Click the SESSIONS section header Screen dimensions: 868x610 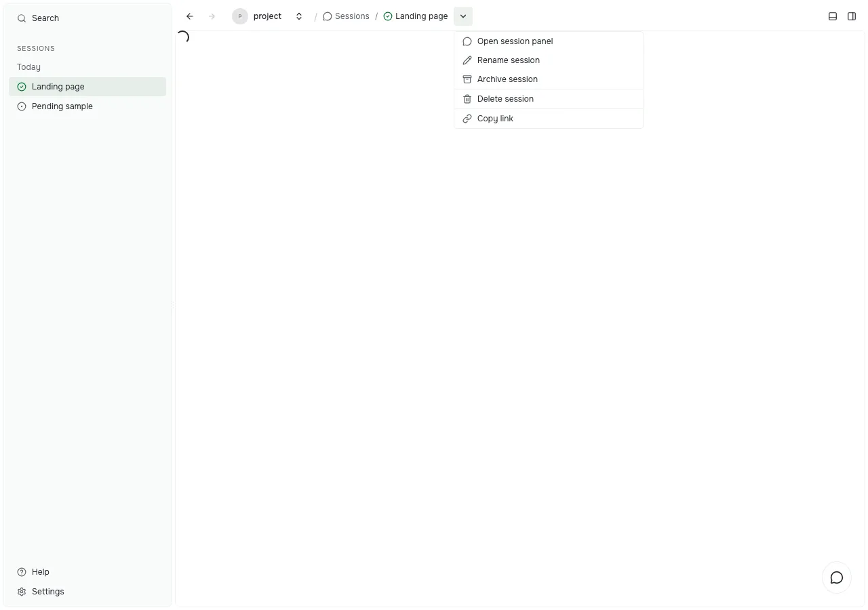36,49
